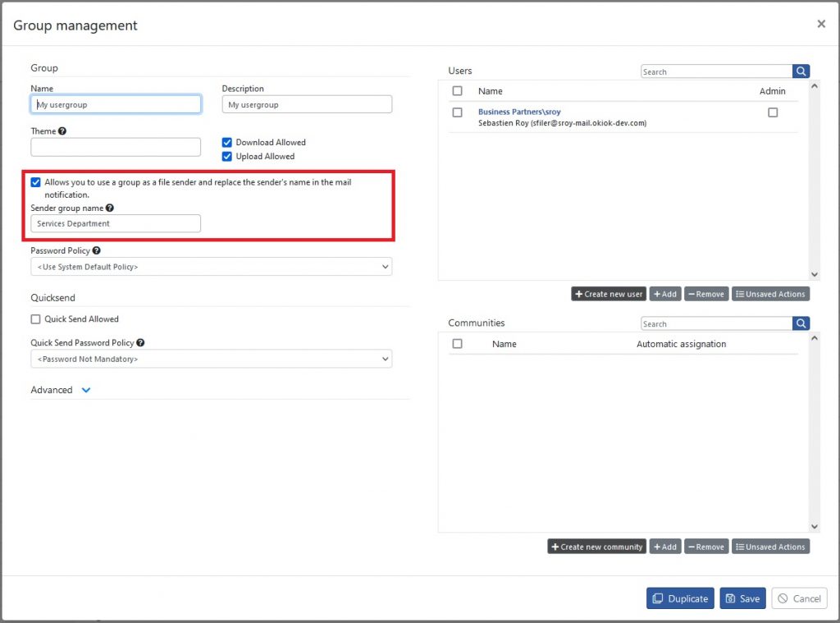Focus the Communities search box

pyautogui.click(x=716, y=323)
